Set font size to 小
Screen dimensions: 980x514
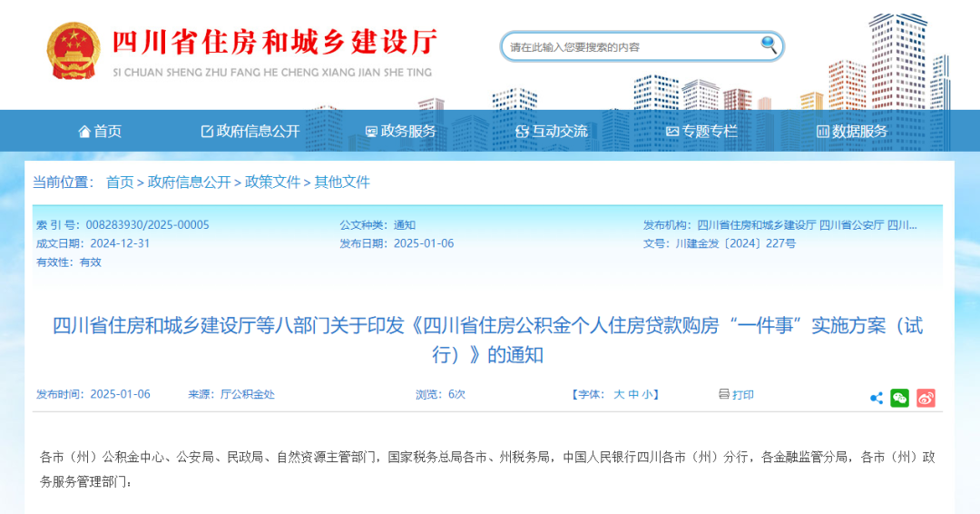tap(647, 395)
